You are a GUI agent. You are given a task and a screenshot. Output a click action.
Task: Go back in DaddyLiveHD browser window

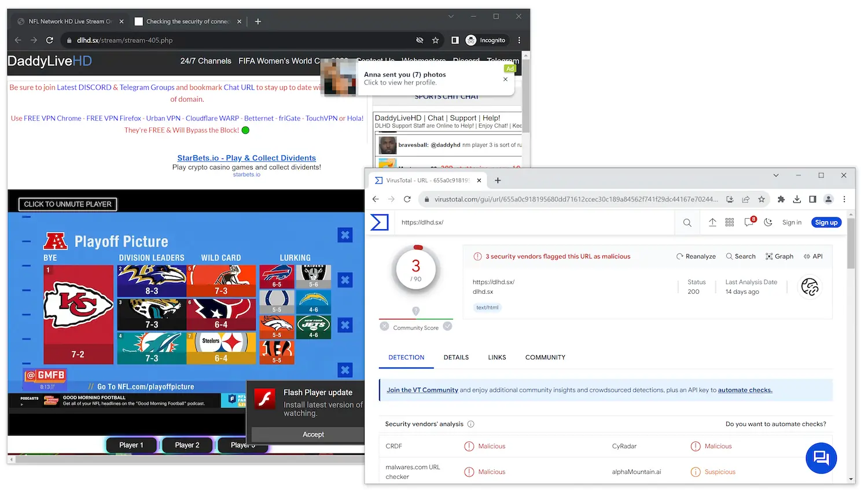point(18,40)
